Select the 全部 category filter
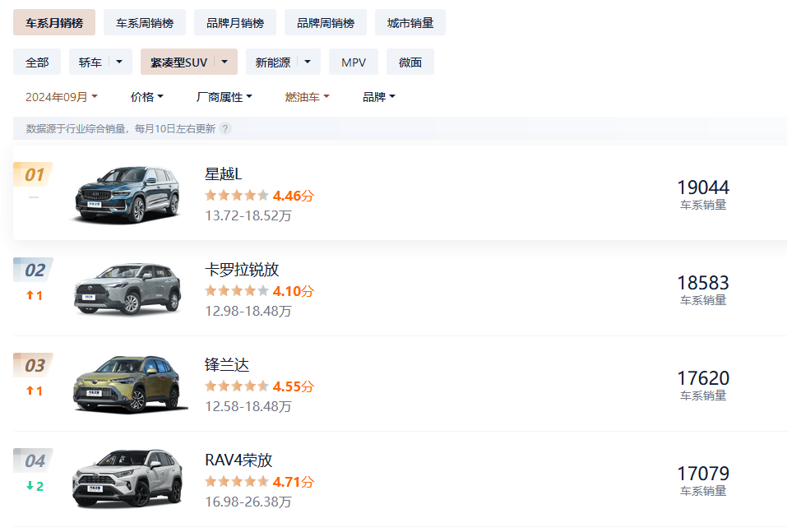Screen dimensions: 787x532 pos(37,62)
